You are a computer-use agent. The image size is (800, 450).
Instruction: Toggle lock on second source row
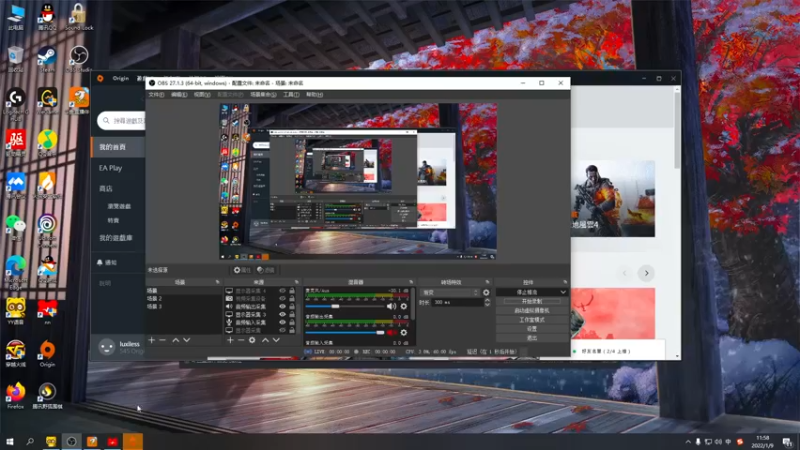click(x=292, y=298)
